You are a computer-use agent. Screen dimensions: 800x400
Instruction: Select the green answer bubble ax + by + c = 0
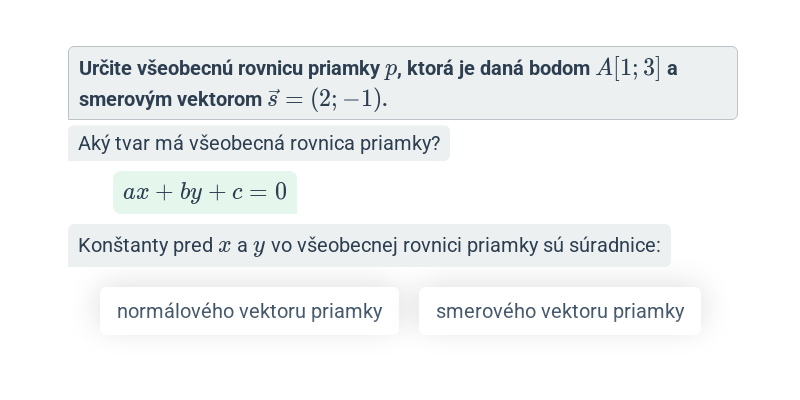tap(205, 192)
